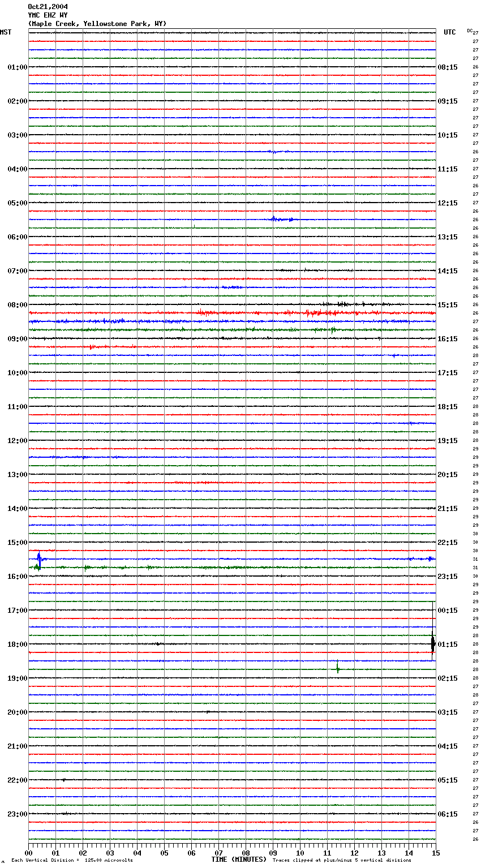Click the MST time label '08:00'
This screenshot has width=481, height=868.
[18, 305]
